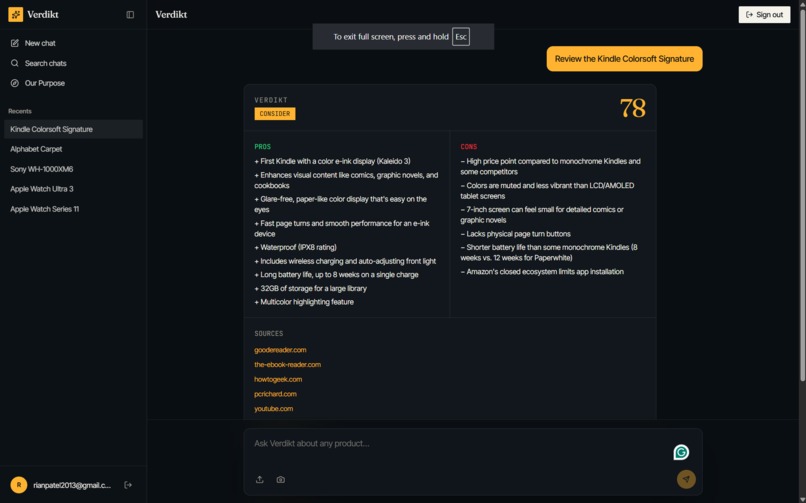Image resolution: width=806 pixels, height=503 pixels.
Task: Click the upload file icon in the composer
Action: point(260,479)
